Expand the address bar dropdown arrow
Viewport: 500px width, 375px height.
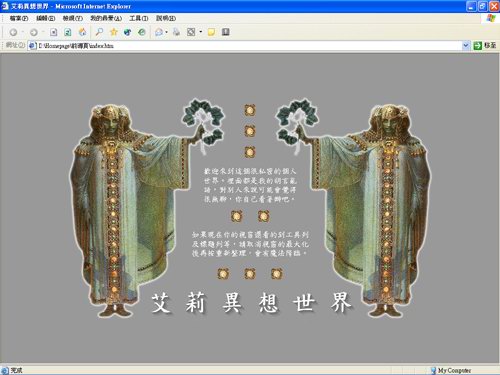(x=466, y=46)
